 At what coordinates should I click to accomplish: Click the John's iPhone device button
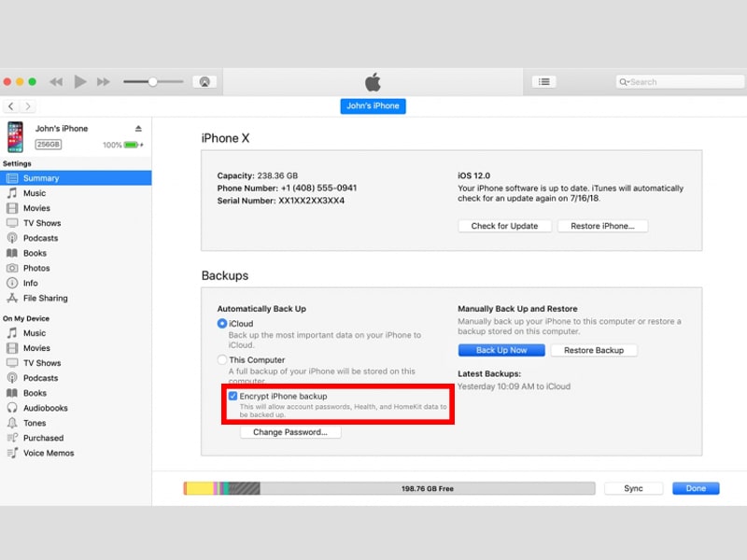(373, 106)
